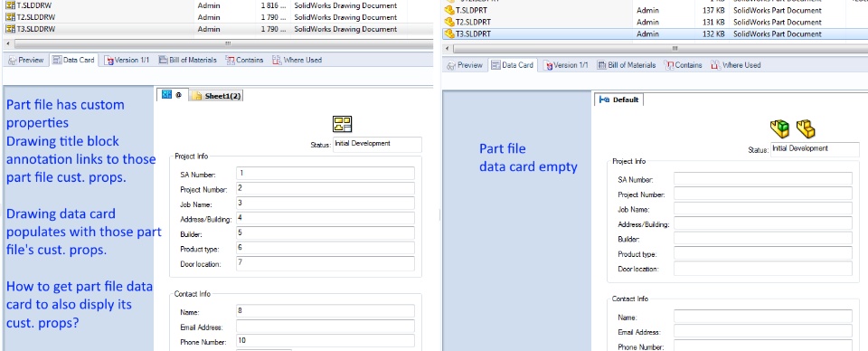Click empty Email Address field on part card

click(x=763, y=332)
